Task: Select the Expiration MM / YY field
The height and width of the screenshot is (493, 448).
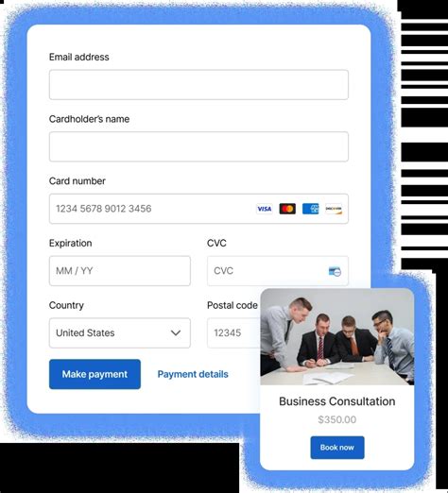Action: click(120, 271)
